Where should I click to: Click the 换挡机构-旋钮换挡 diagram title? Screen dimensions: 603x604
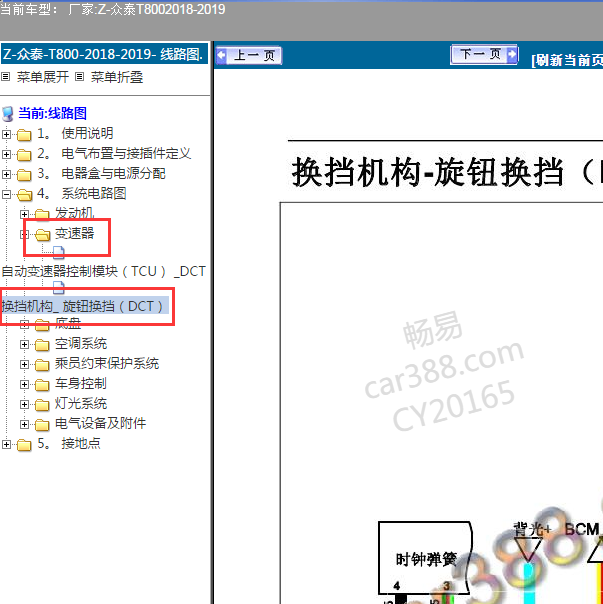pos(447,173)
